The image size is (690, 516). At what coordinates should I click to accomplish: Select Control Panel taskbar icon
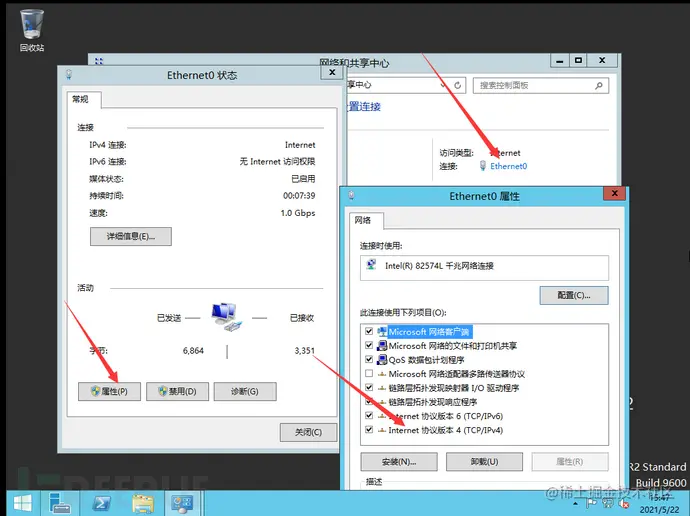pyautogui.click(x=182, y=503)
